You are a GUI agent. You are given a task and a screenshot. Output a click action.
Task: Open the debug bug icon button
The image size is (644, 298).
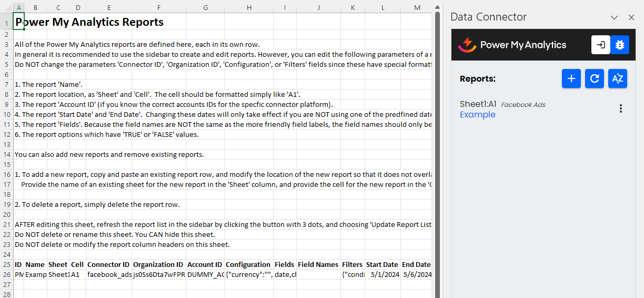tap(619, 45)
